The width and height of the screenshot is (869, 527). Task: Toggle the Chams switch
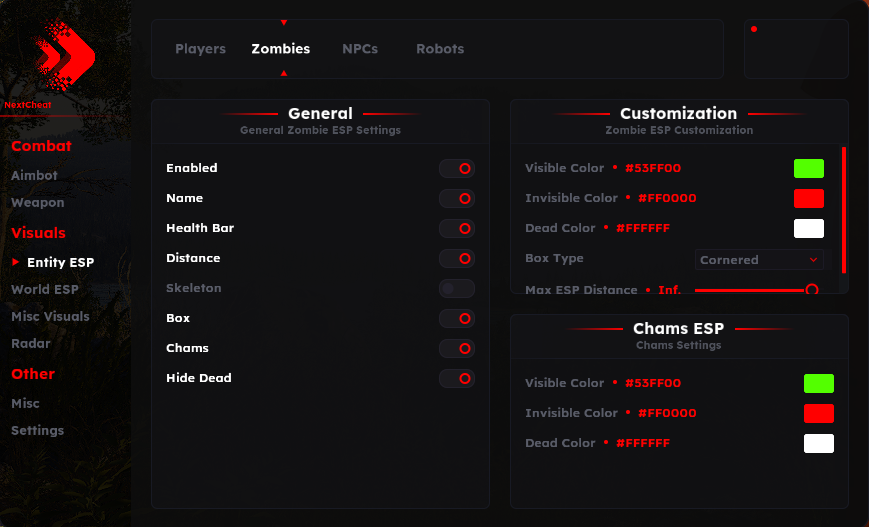click(x=457, y=349)
